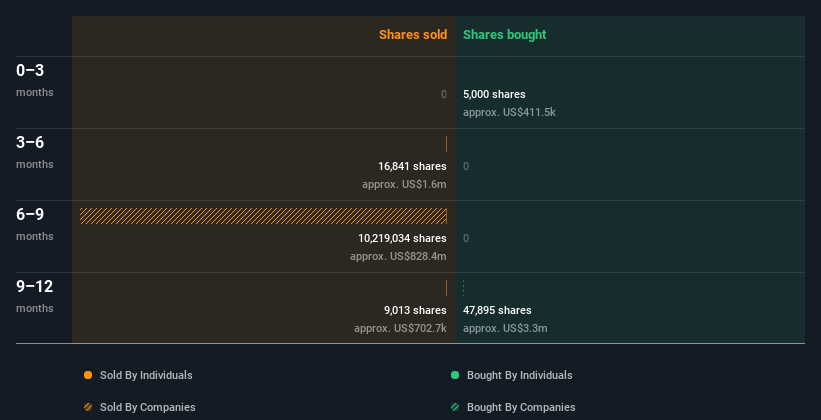Screen dimensions: 821x420
Task: Select the 3–6 months thin sold bar
Action: (x=446, y=144)
